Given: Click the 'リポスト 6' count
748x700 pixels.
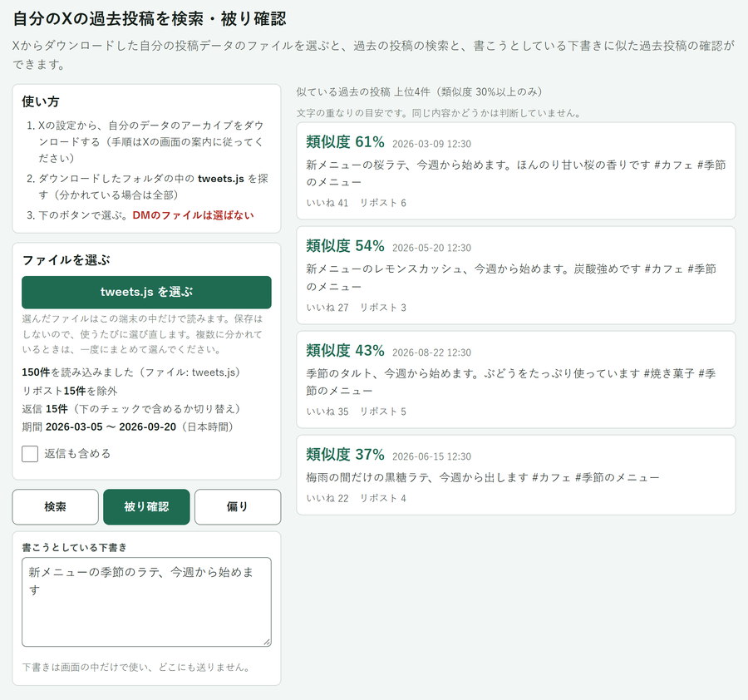Looking at the screenshot, I should (x=382, y=203).
